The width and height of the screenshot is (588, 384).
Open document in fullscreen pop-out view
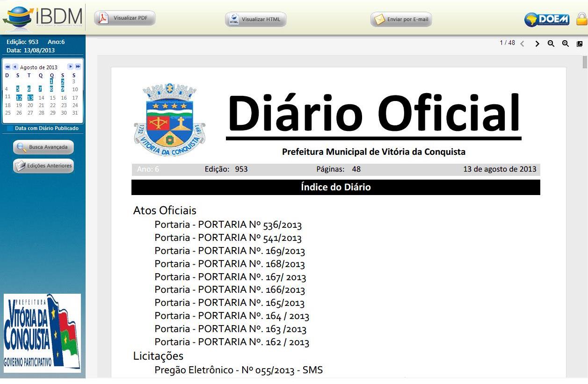(x=580, y=43)
